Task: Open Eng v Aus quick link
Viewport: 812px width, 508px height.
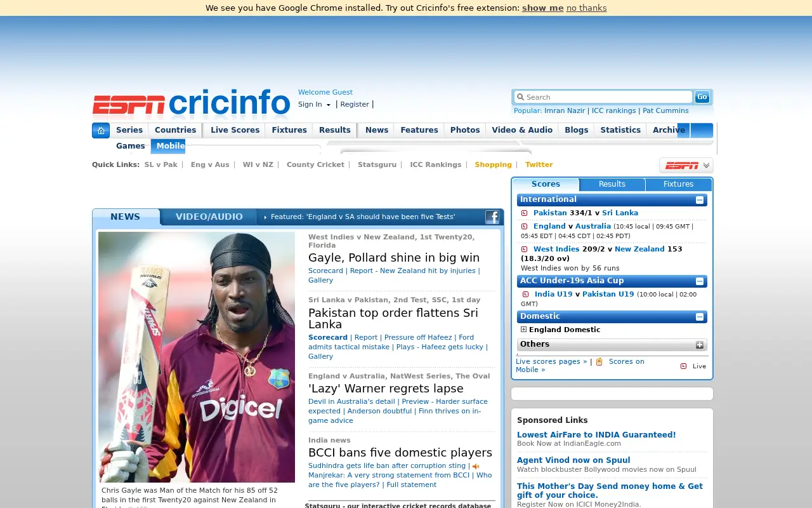Action: click(x=210, y=165)
